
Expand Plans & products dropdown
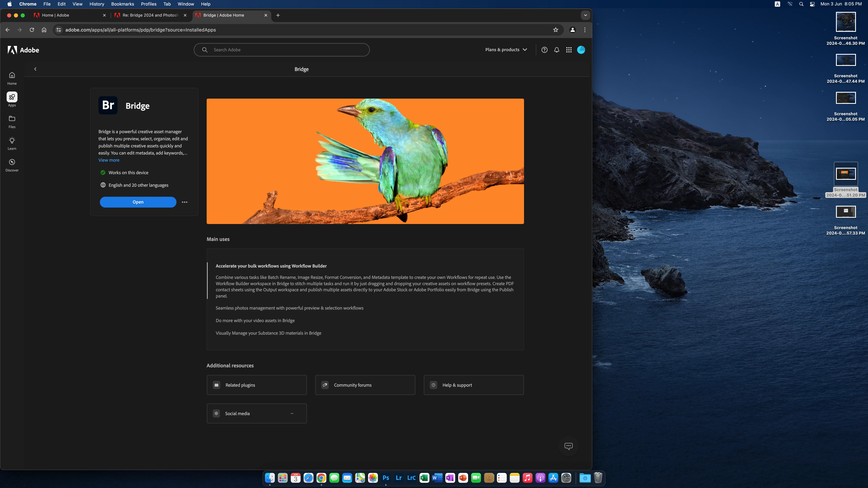[506, 50]
